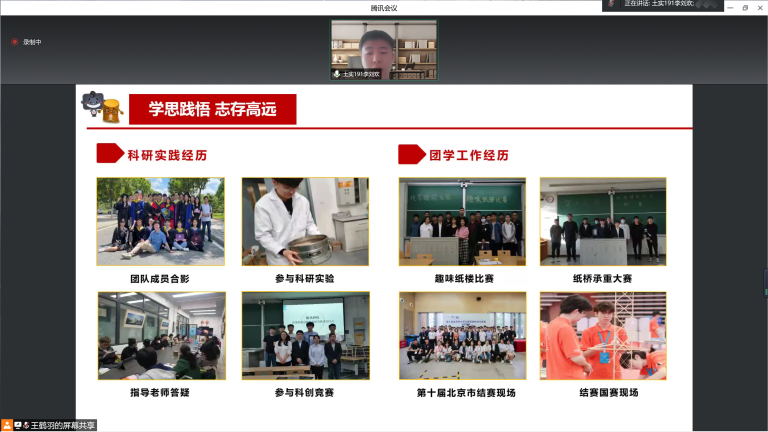Click the 正在讲话 speaker banner

click(665, 4)
